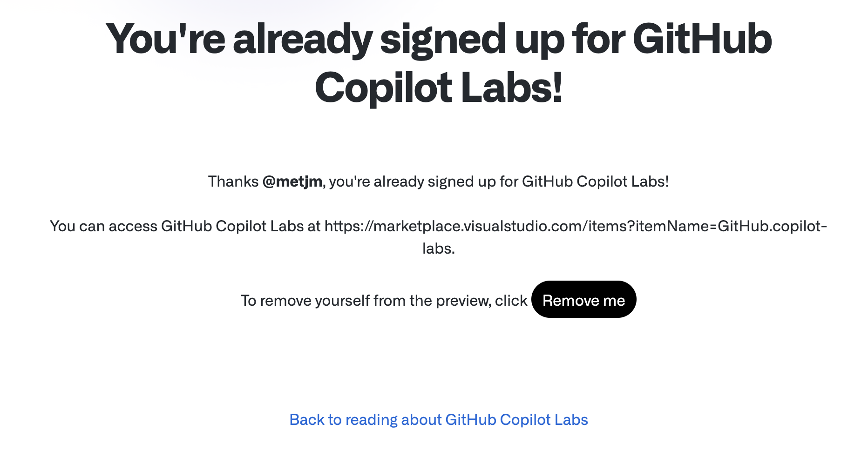Click inside the Remove me button label
The width and height of the screenshot is (868, 457).
click(x=584, y=300)
